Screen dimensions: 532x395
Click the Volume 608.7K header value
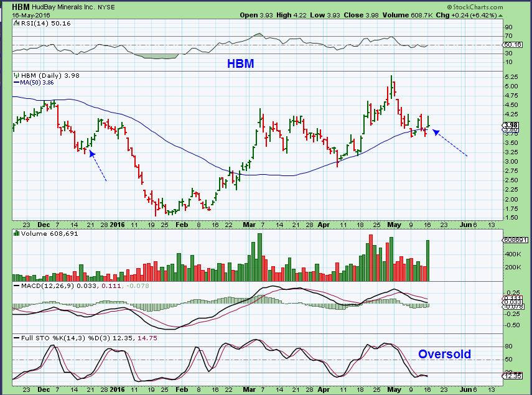click(407, 16)
